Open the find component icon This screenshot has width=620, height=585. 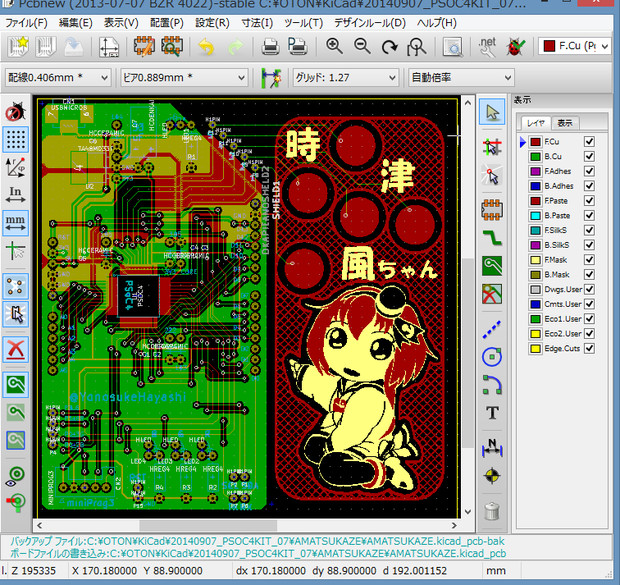[452, 47]
